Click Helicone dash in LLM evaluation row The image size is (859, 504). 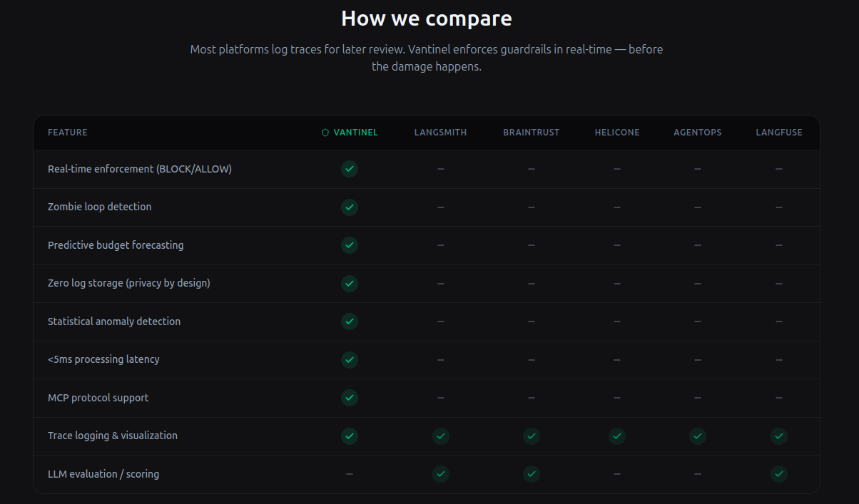tap(617, 474)
